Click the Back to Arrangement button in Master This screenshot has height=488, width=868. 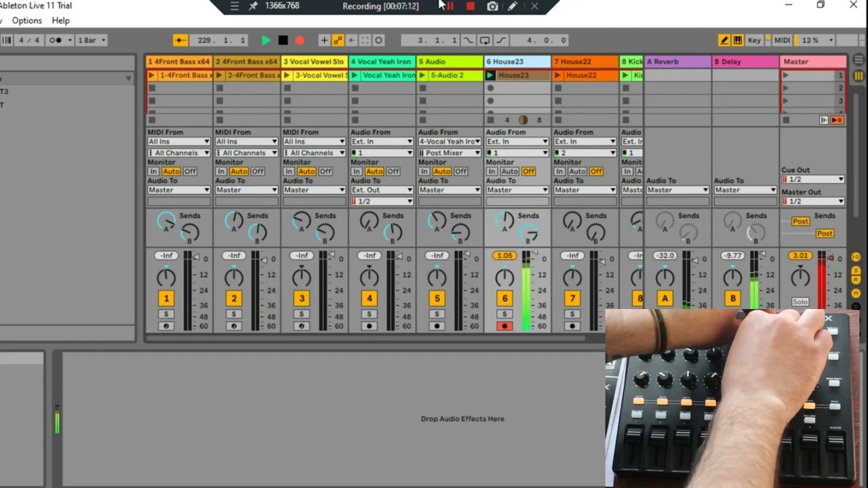pyautogui.click(x=837, y=121)
